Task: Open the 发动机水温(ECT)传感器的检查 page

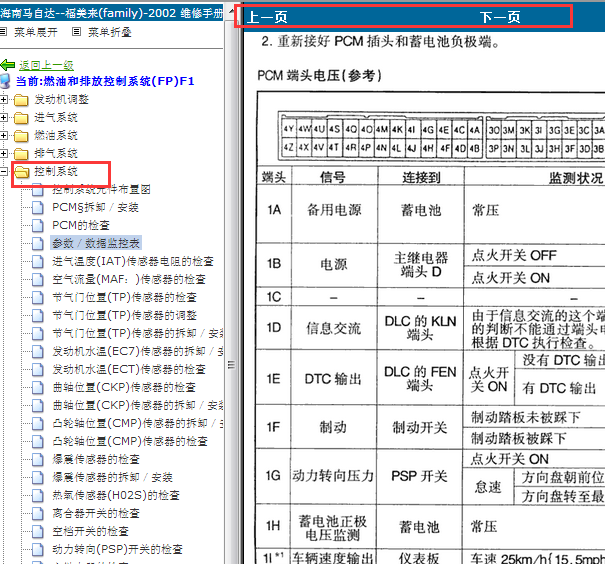Action: pos(129,370)
